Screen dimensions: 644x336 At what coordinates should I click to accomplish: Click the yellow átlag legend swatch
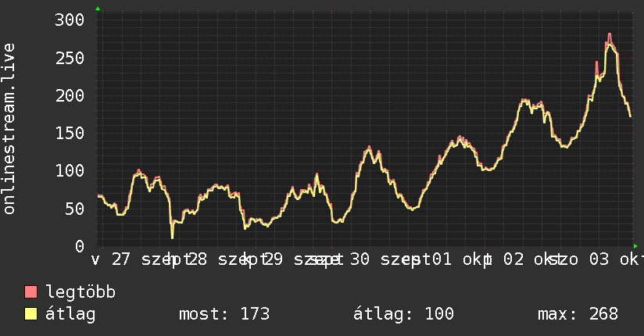30,314
